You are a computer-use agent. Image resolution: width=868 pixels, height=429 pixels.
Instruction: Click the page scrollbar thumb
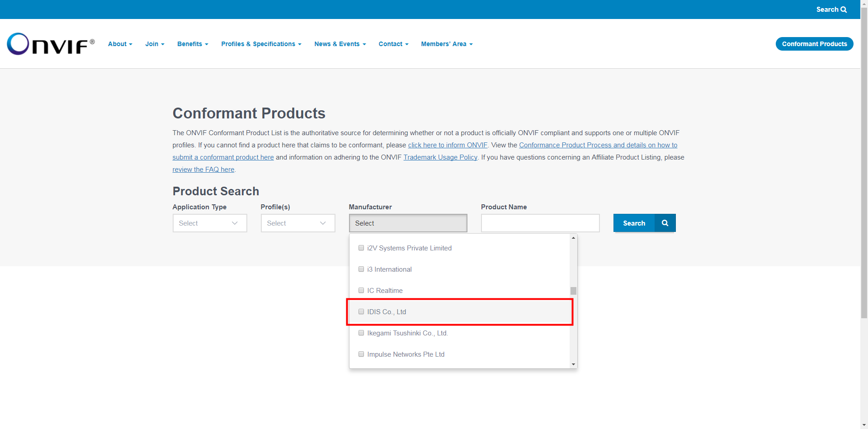[864, 163]
